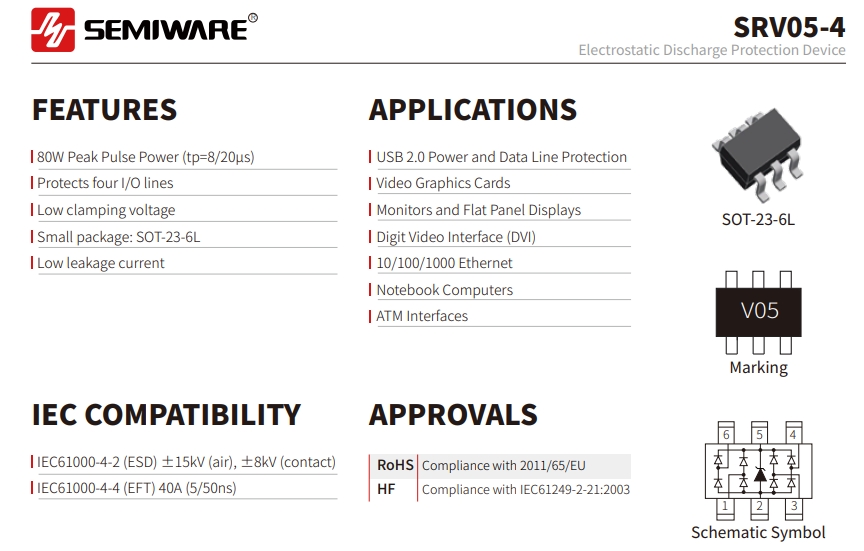Screen dimensions: 864x551
Task: Select 'Low leakage current' feature
Action: (100, 263)
